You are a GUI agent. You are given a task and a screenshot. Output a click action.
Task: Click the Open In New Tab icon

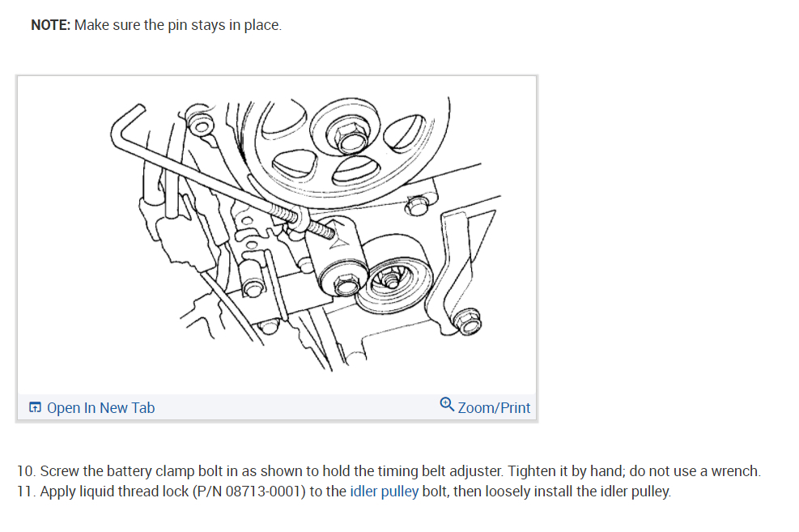35,407
